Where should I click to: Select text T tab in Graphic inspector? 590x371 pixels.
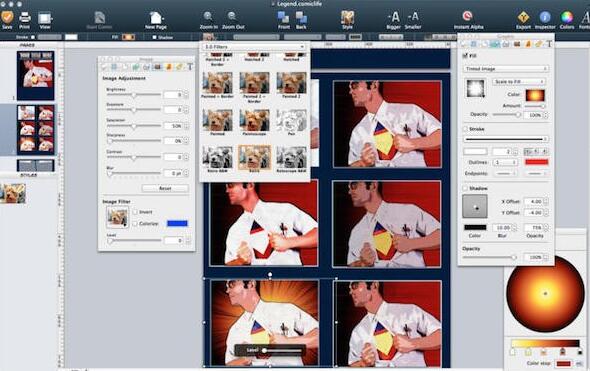[x=549, y=44]
